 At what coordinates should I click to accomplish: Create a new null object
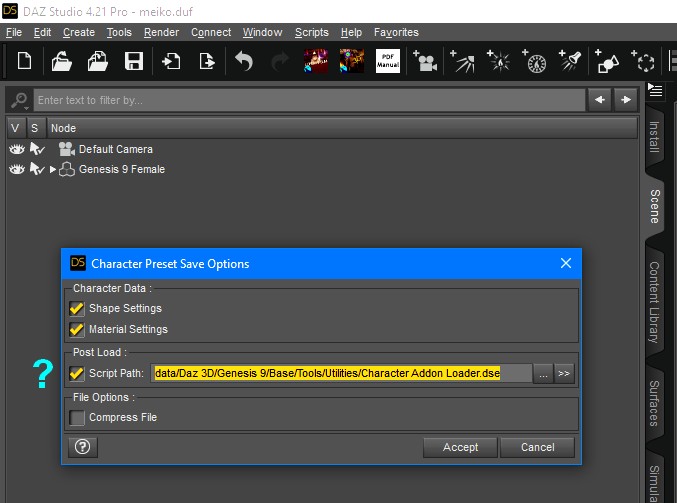click(643, 61)
